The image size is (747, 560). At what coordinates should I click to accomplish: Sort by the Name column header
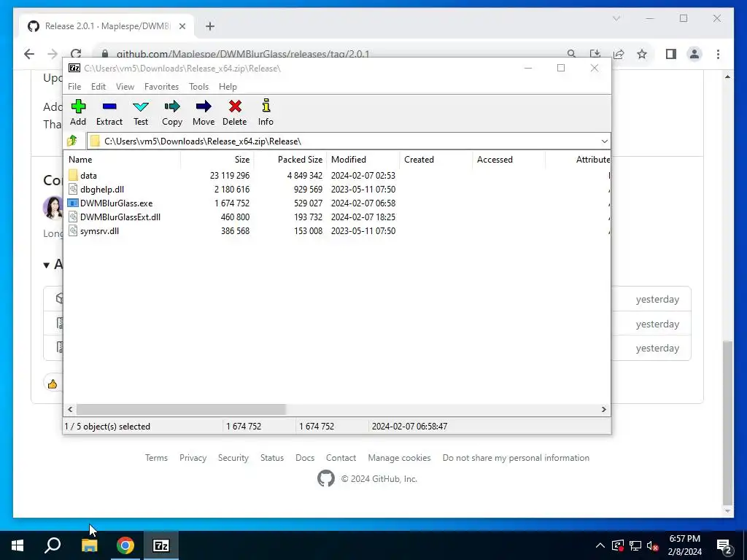[x=122, y=160]
